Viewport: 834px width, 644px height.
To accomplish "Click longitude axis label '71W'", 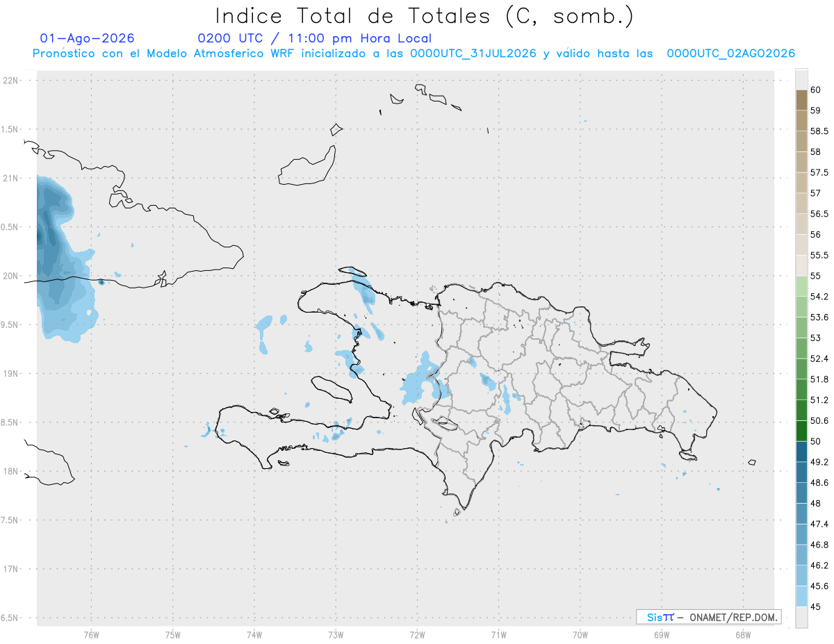I will (x=498, y=634).
